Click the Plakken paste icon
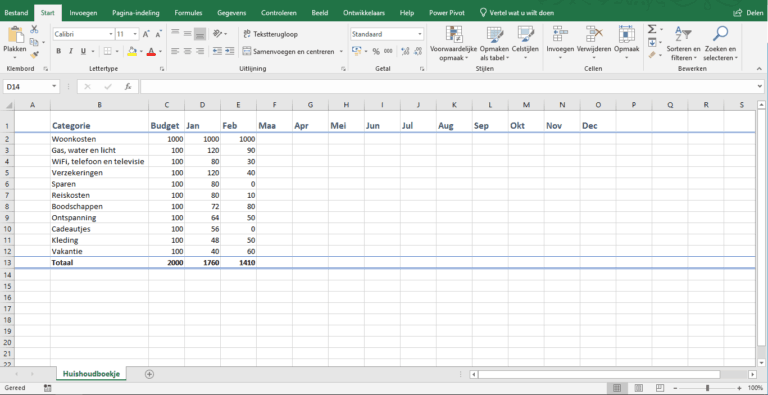 click(x=15, y=35)
